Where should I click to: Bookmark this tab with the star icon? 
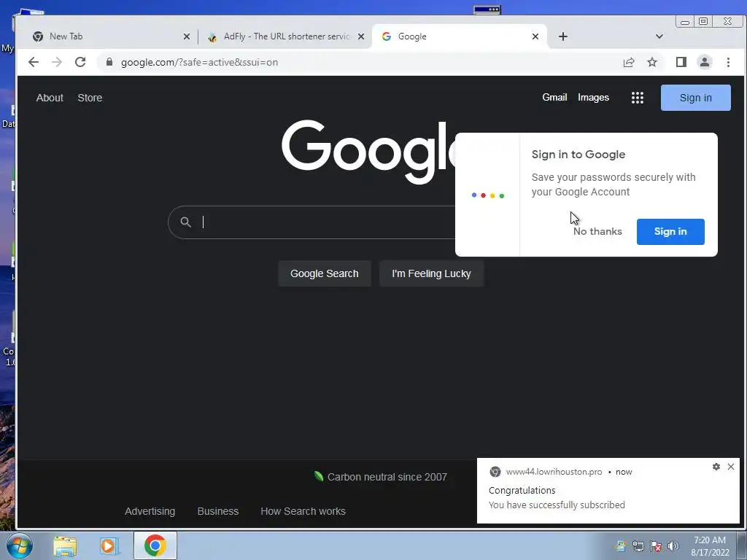click(x=652, y=63)
